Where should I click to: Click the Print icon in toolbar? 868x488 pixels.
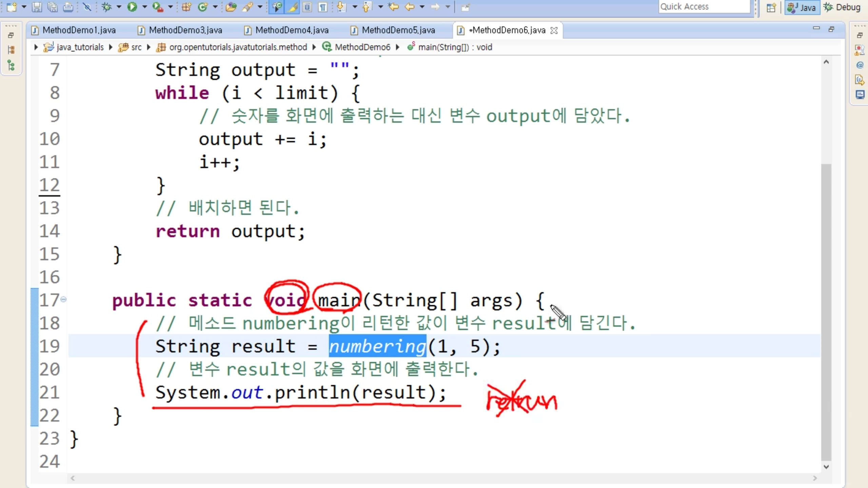(68, 7)
